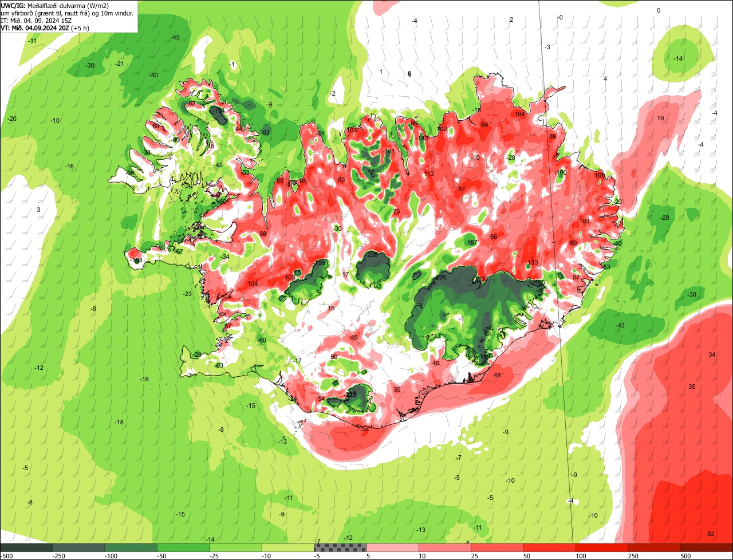Select the legend swatch between -50 and -25
The height and width of the screenshot is (560, 733).
coord(183,547)
